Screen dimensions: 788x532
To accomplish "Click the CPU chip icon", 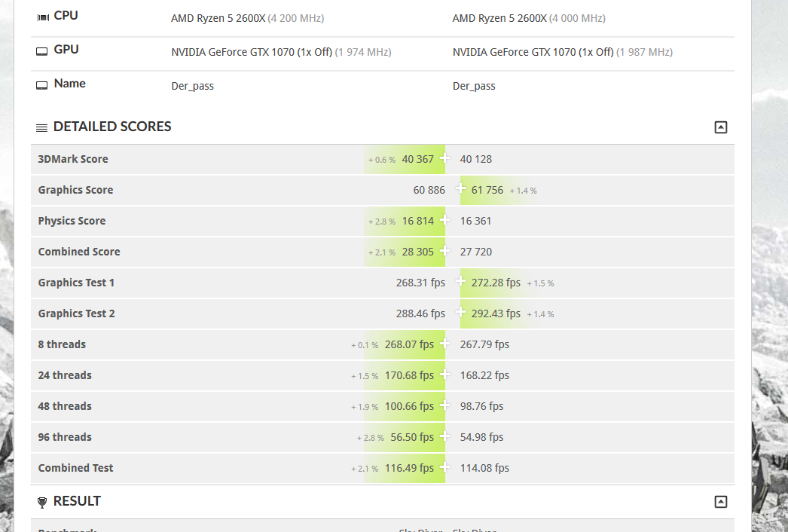I will click(43, 17).
